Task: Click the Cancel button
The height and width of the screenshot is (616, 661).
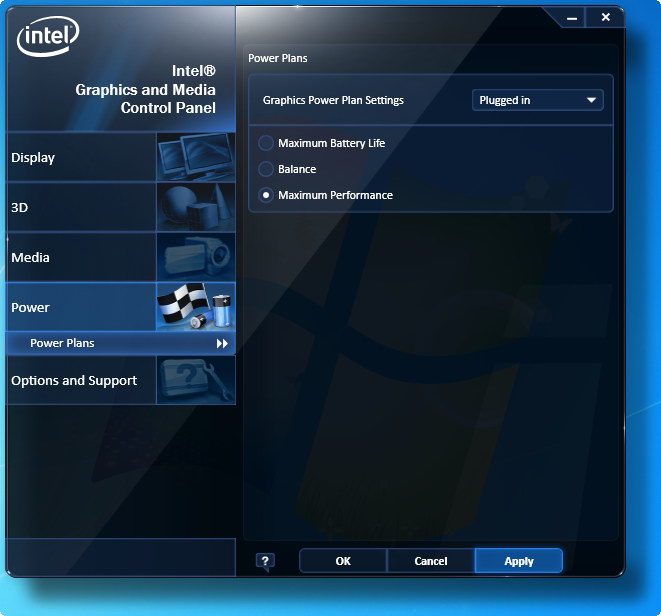Action: point(431,561)
